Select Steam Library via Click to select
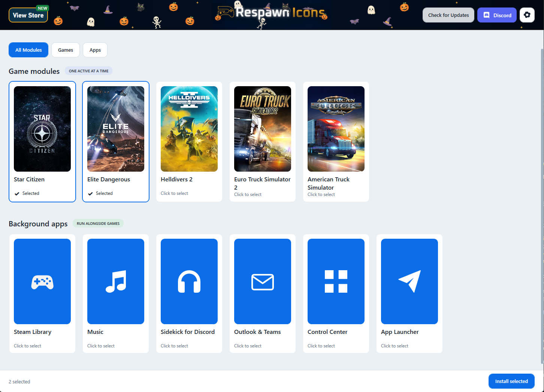Image resolution: width=544 pixels, height=392 pixels. 27,346
